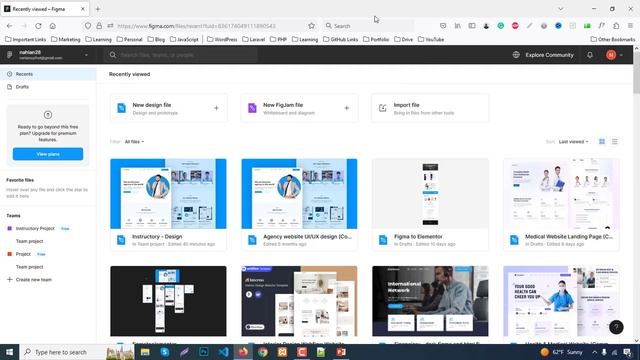The width and height of the screenshot is (640, 360).
Task: Open the JavaScript bookmark folder
Action: 184,39
